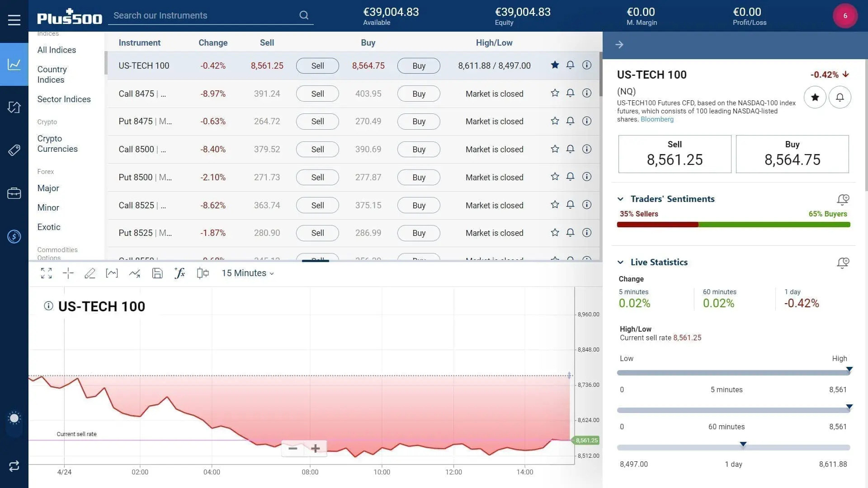The image size is (868, 488).
Task: Open the chart pattern tool
Action: point(112,273)
